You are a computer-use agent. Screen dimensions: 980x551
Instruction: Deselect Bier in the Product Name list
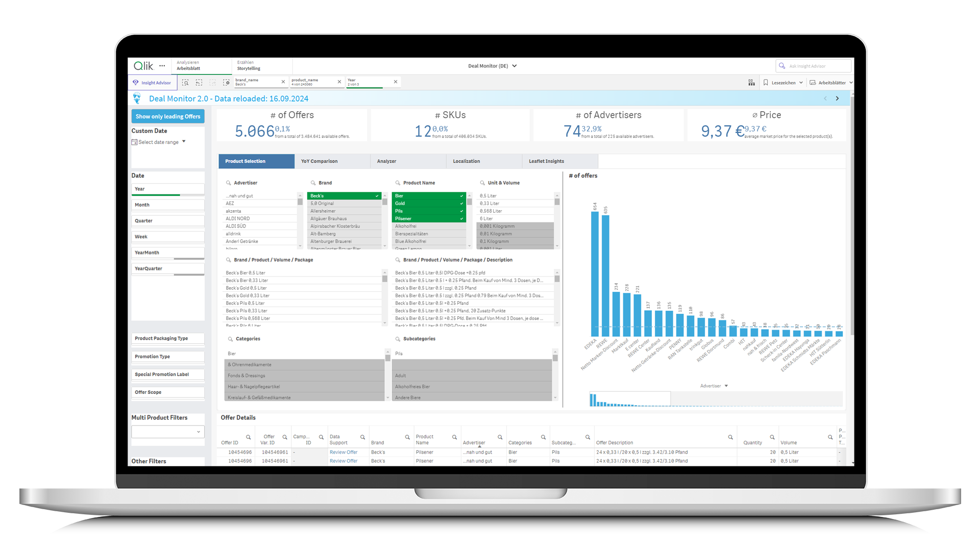tap(429, 196)
